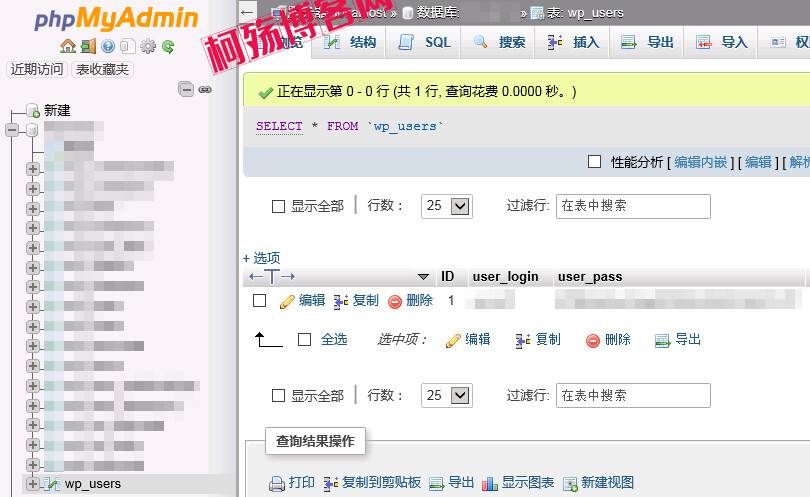Click the full texts toggle arrows ←T→
The width and height of the screenshot is (810, 497).
pyautogui.click(x=272, y=277)
